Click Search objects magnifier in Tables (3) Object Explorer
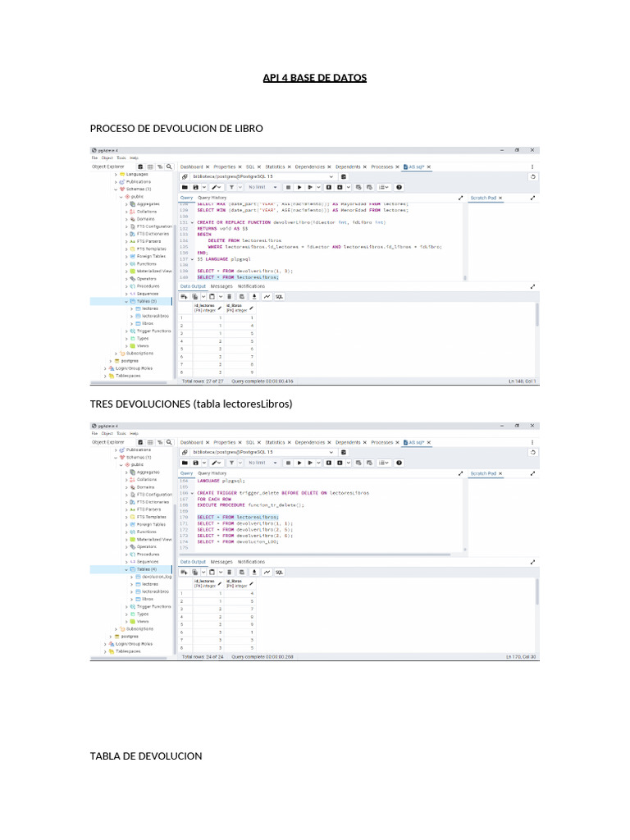This screenshot has width=630, height=840. 169,167
